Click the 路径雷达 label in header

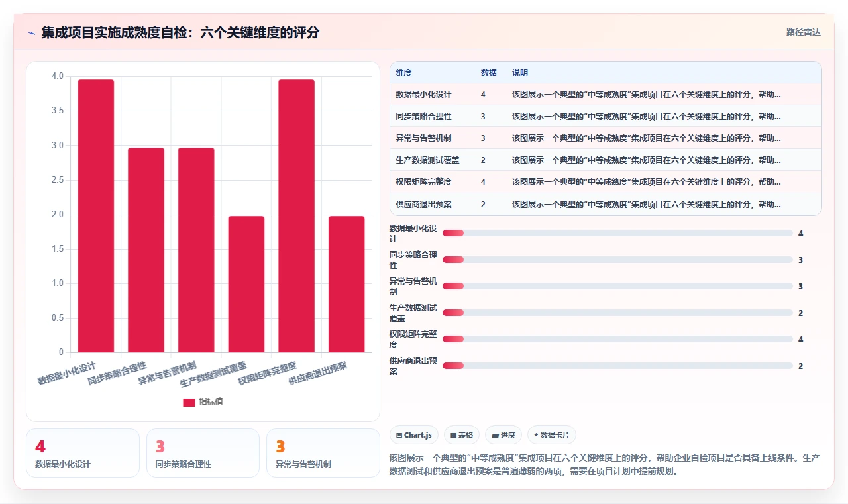click(x=803, y=32)
